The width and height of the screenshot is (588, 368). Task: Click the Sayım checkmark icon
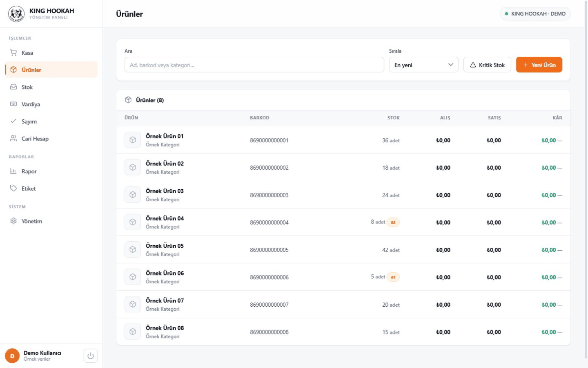pos(13,121)
